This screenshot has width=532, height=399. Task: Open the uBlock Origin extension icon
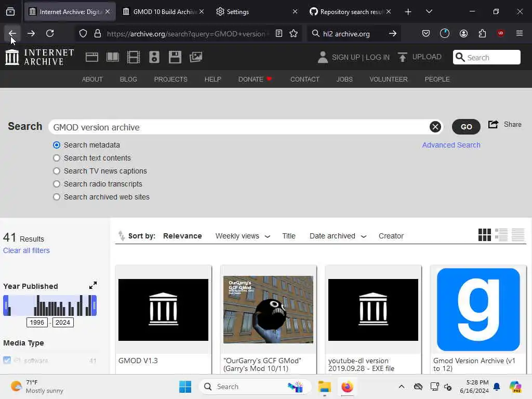coord(501,33)
